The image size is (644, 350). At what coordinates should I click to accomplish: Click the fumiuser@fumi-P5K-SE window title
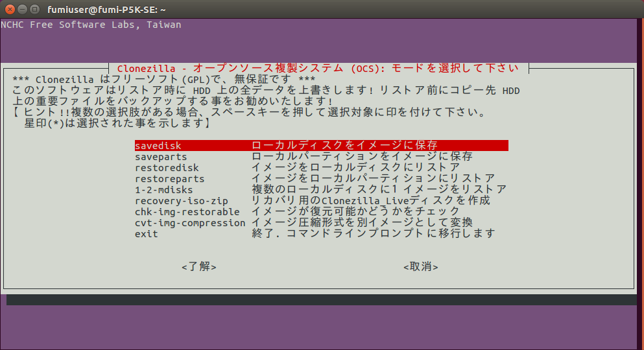pos(107,9)
